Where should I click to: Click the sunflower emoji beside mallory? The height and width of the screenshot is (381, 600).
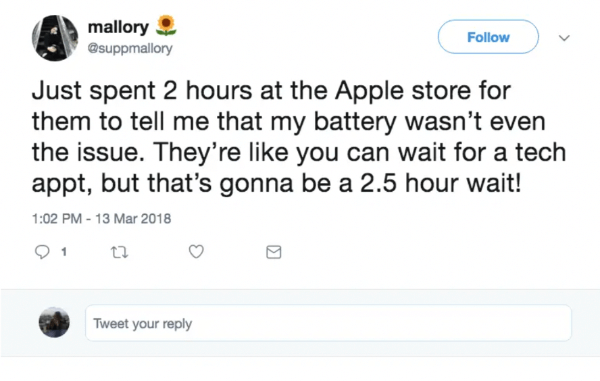click(x=166, y=26)
